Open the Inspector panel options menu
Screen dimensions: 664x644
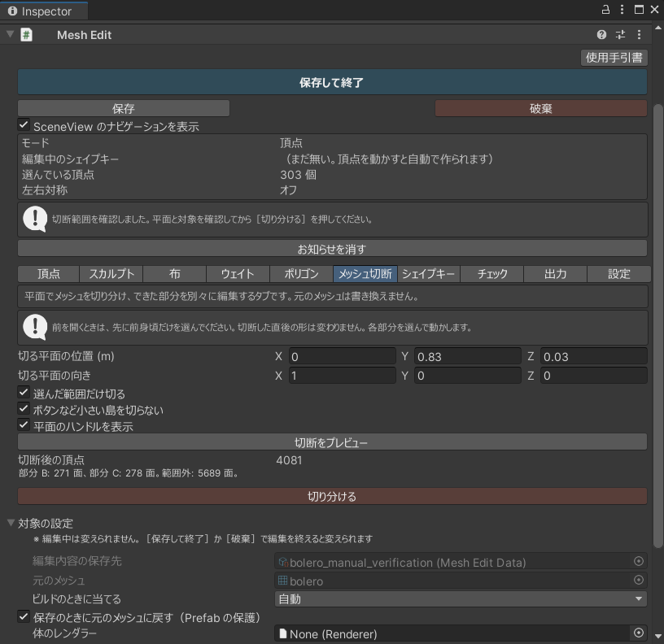tap(622, 10)
